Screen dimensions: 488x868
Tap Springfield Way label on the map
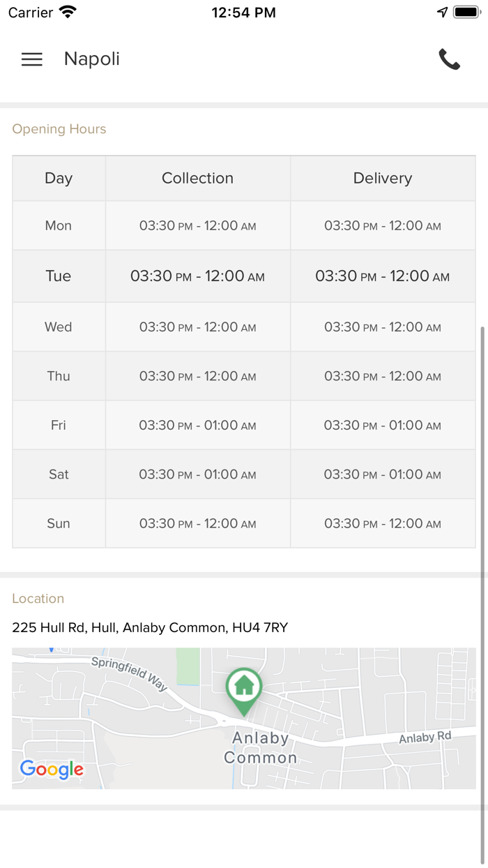[x=130, y=673]
